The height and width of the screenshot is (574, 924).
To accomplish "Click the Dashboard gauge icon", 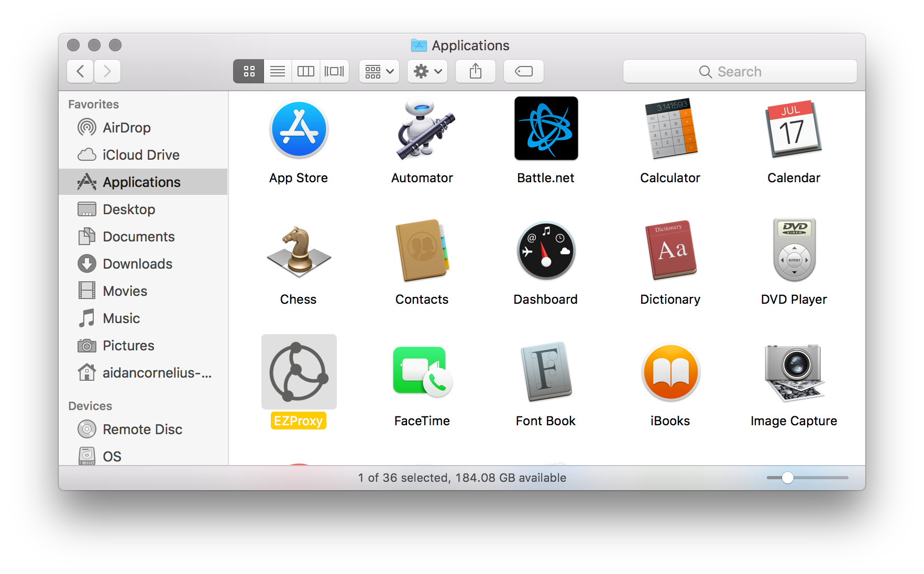I will point(546,250).
